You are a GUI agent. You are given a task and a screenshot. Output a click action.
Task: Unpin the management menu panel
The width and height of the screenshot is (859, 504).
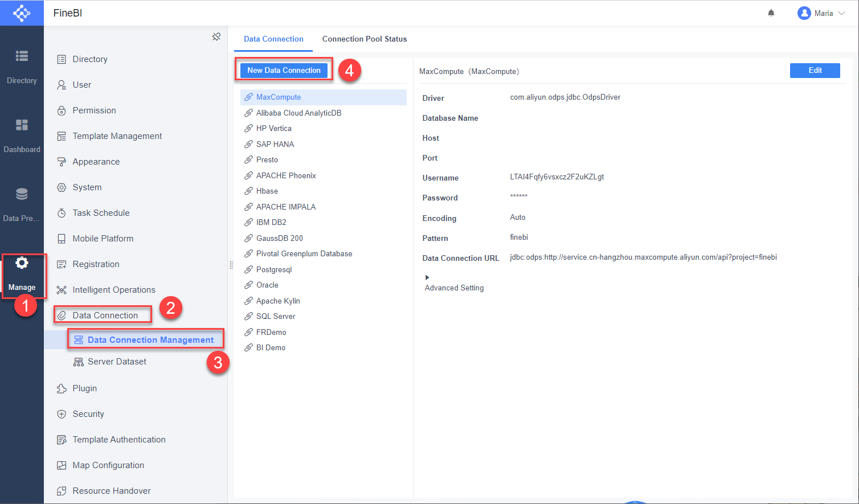216,36
